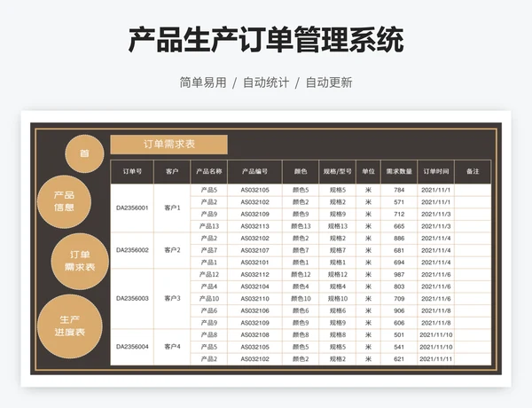Select quantity cell 784
The height and width of the screenshot is (408, 532).
pos(399,190)
